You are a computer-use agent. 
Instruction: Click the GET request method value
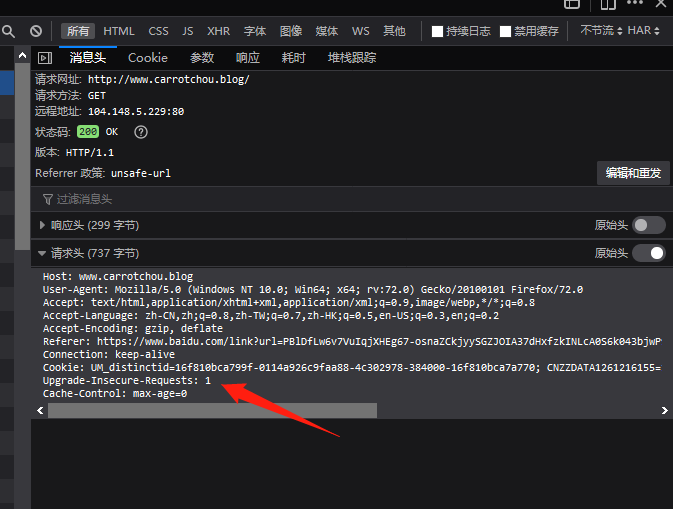click(x=97, y=96)
